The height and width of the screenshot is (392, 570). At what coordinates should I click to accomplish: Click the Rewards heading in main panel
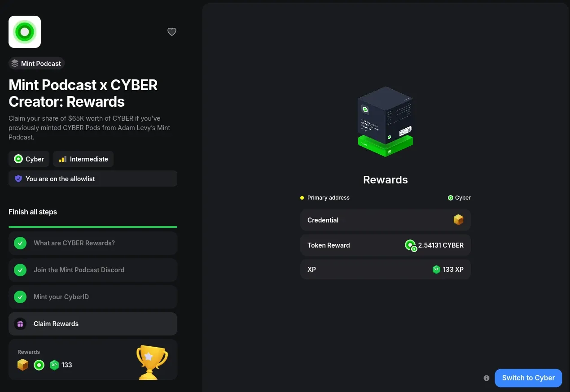tap(386, 180)
